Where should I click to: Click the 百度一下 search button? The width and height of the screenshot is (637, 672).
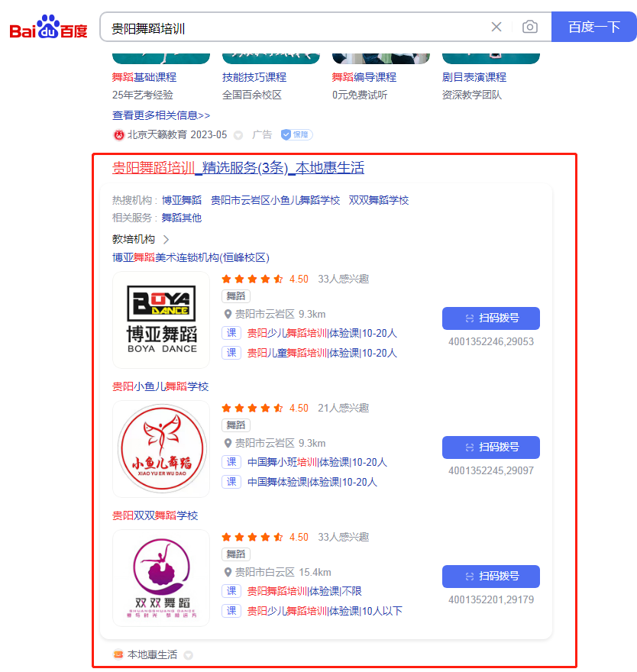point(593,27)
